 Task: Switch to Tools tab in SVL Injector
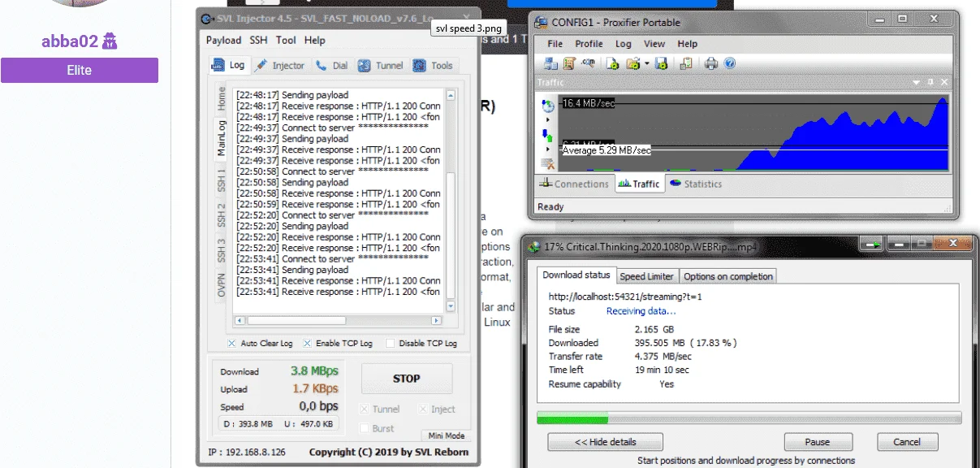pyautogui.click(x=434, y=66)
